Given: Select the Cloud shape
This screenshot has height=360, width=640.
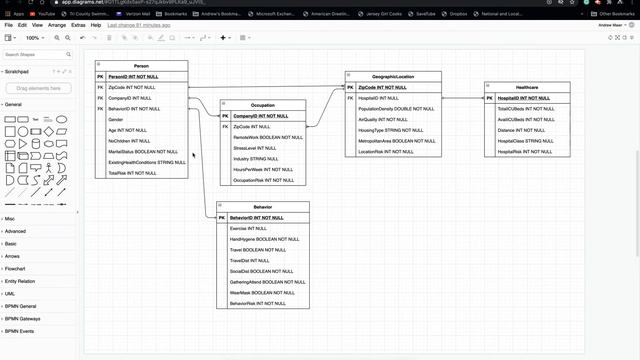Looking at the screenshot, I should pos(49,144).
